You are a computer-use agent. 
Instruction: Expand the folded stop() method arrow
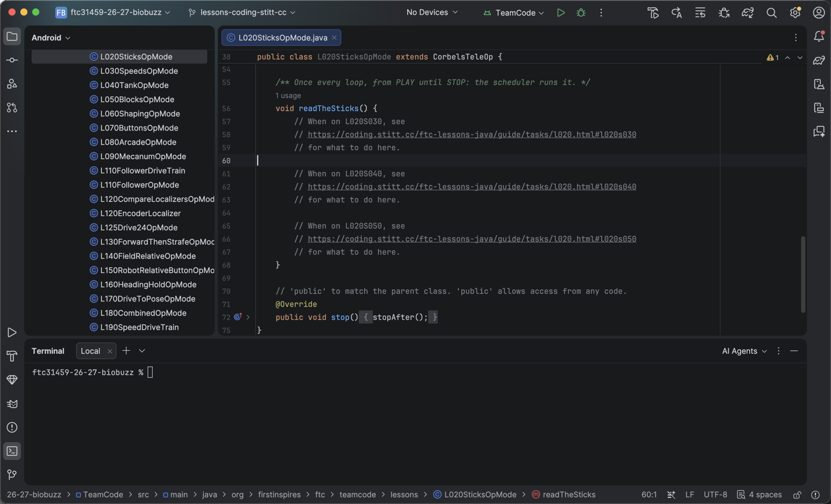click(248, 318)
